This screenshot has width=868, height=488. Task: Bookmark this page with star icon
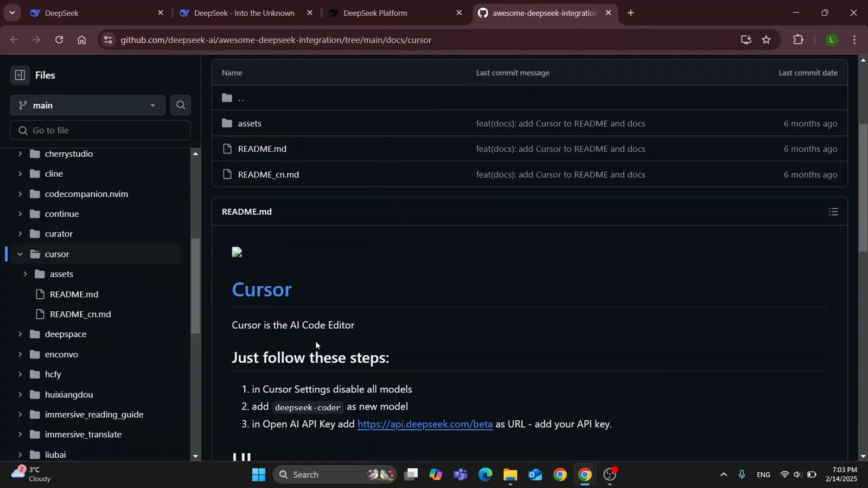pyautogui.click(x=766, y=40)
